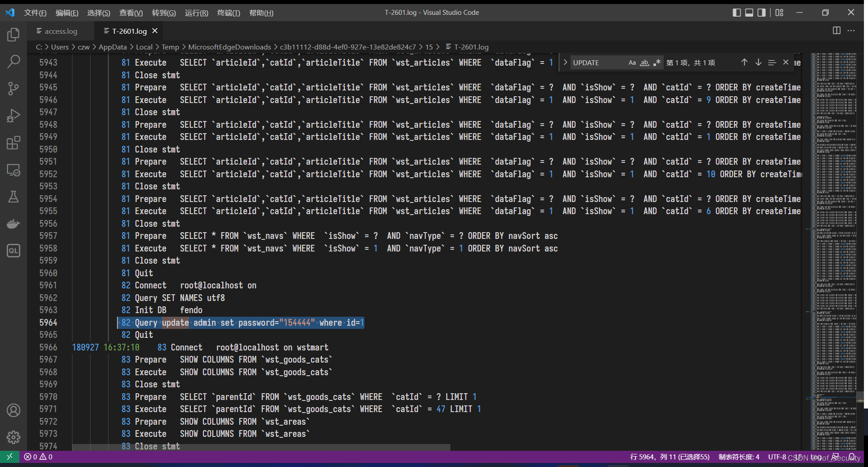Click tab size indicator 制表符长度: 4
Screen dimensions: 868x467
click(739, 457)
